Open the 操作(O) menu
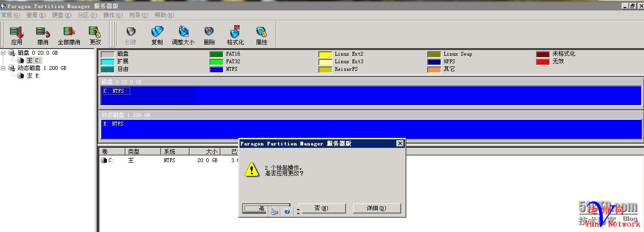 pos(113,15)
